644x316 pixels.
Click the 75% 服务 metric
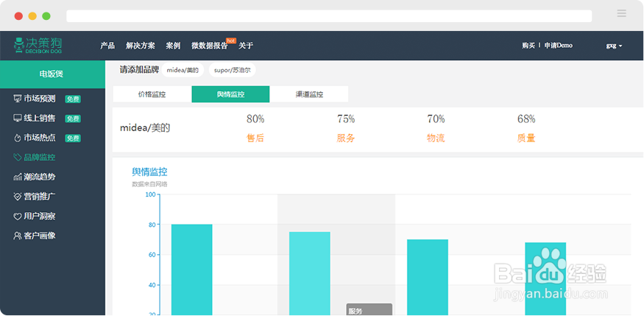[x=346, y=129]
